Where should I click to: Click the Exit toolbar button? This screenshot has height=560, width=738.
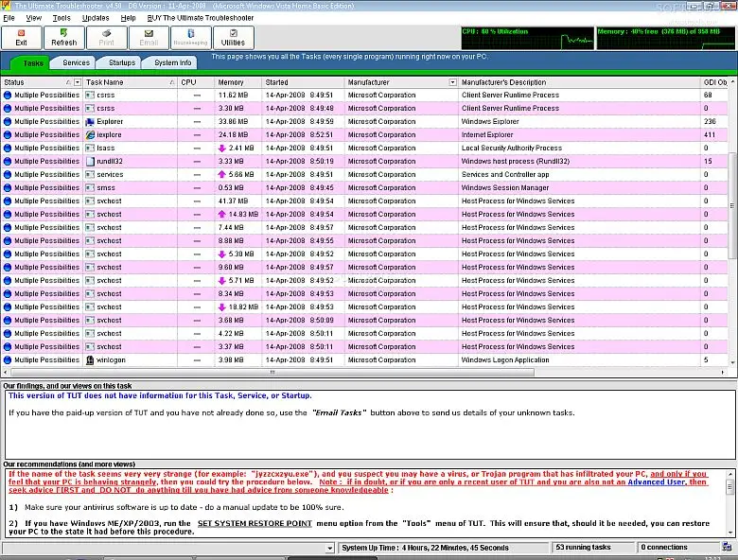21,38
